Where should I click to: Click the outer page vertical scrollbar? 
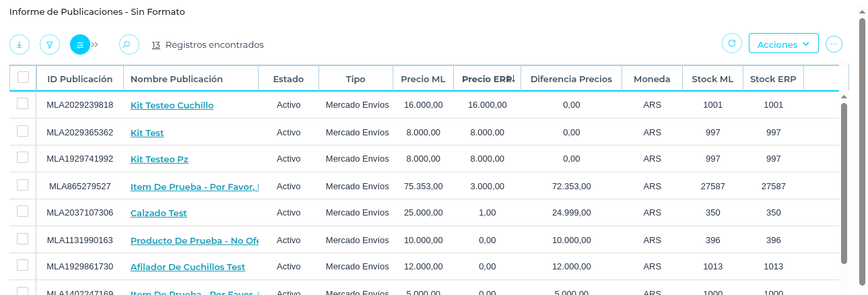pos(862,148)
